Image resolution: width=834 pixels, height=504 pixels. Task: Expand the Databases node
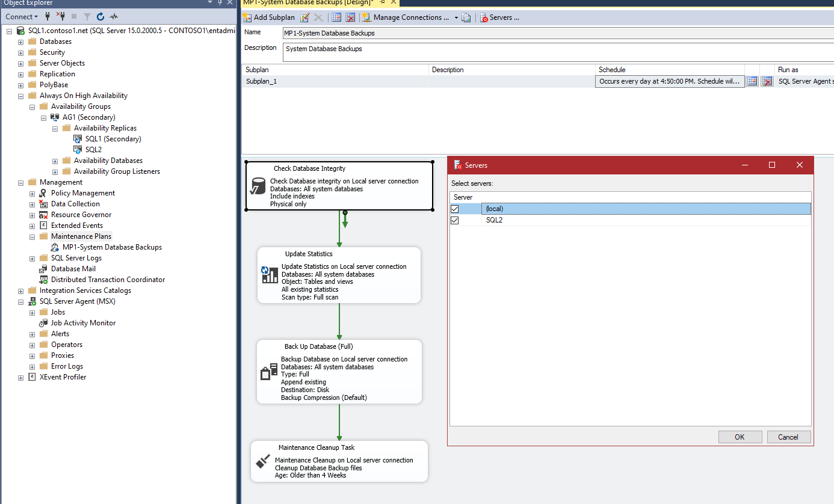click(x=21, y=41)
